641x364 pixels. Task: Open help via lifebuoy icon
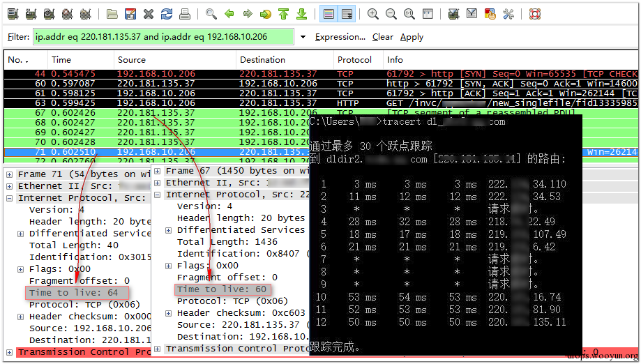535,14
